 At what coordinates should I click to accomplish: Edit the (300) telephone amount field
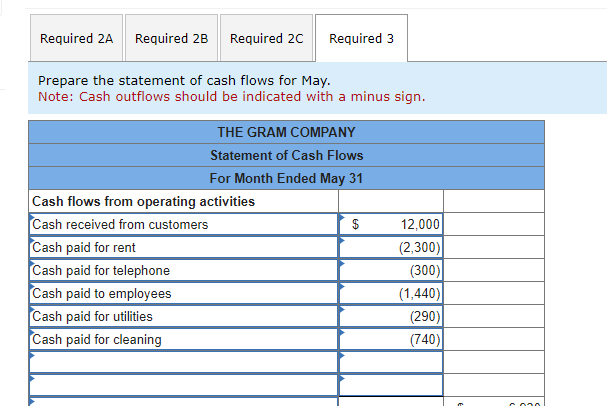coord(391,270)
